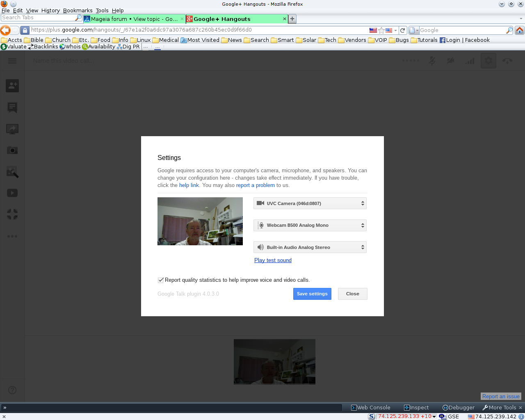Open a new tab with plus button
Viewport: 525px width, 420px height.
[292, 19]
